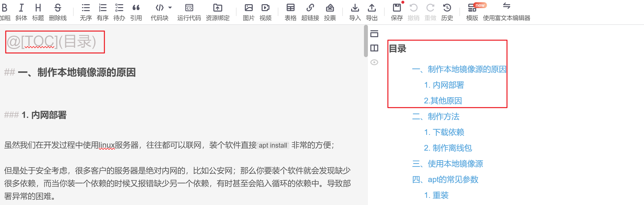Insert an image (图片)
The image size is (644, 205).
249,12
